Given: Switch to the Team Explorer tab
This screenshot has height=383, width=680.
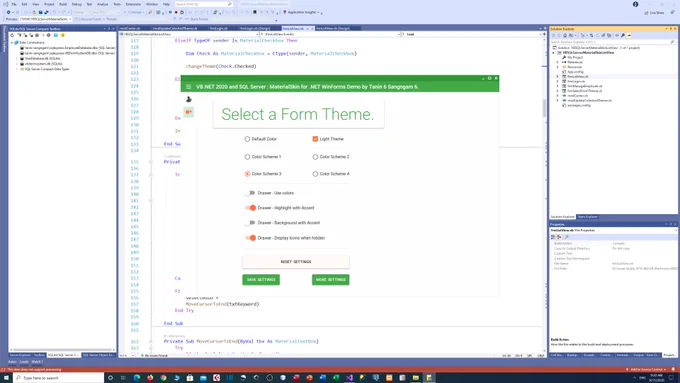Looking at the screenshot, I should point(587,217).
